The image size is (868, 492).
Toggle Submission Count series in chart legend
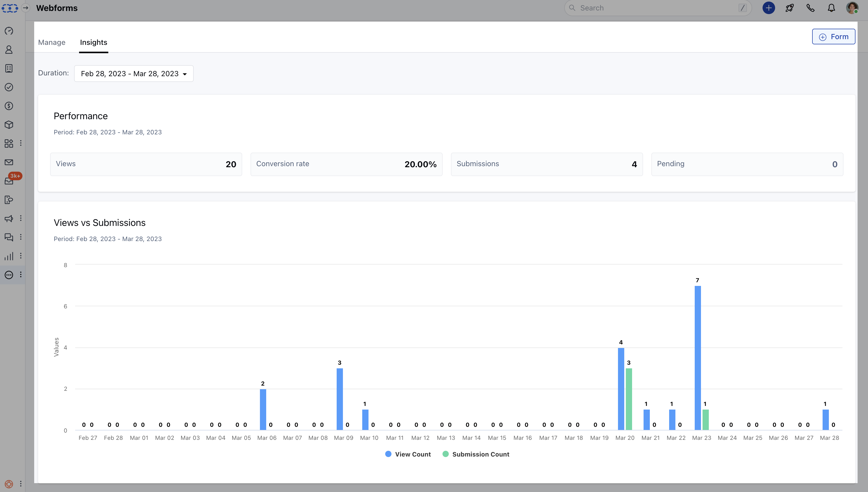(x=476, y=454)
